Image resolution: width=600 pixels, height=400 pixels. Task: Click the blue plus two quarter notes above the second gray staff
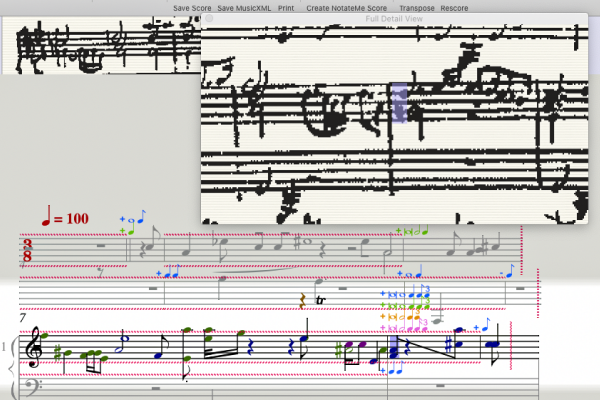[168, 272]
